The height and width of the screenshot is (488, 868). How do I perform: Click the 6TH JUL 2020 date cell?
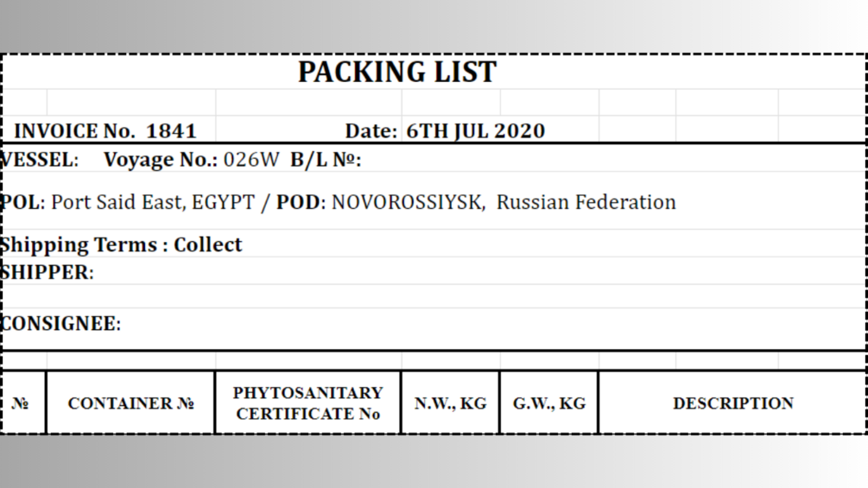point(476,131)
